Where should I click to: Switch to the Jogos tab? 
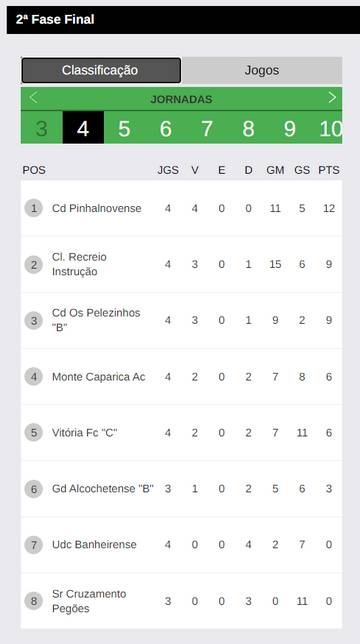(261, 70)
